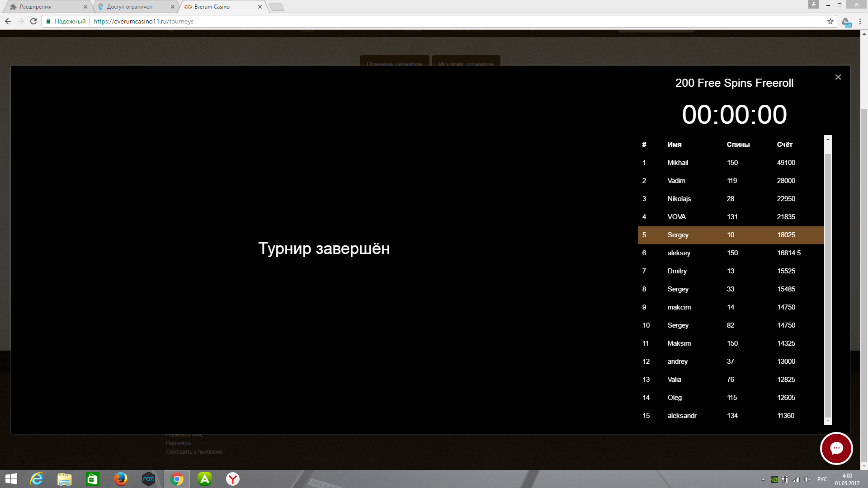868x488 pixels.
Task: Select aleksandr row at rank 15
Action: 731,416
